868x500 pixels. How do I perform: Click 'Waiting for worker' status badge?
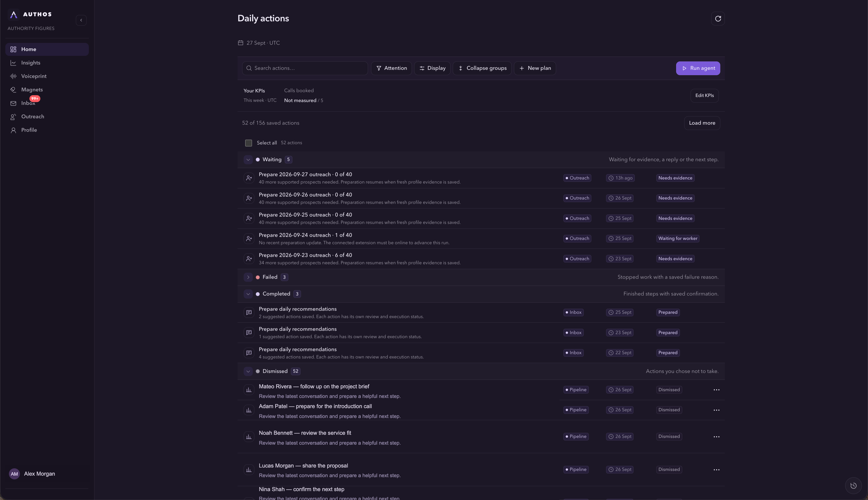click(678, 238)
